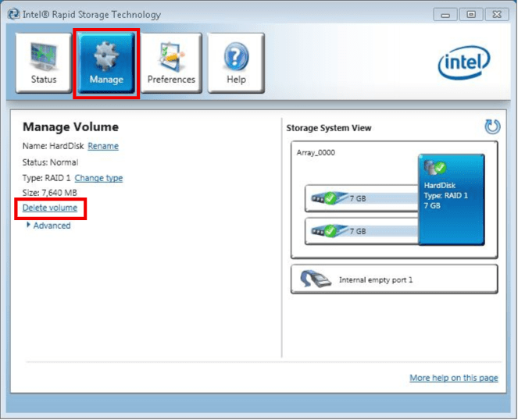Click the empty port drive icon
This screenshot has width=518, height=420.
[315, 279]
